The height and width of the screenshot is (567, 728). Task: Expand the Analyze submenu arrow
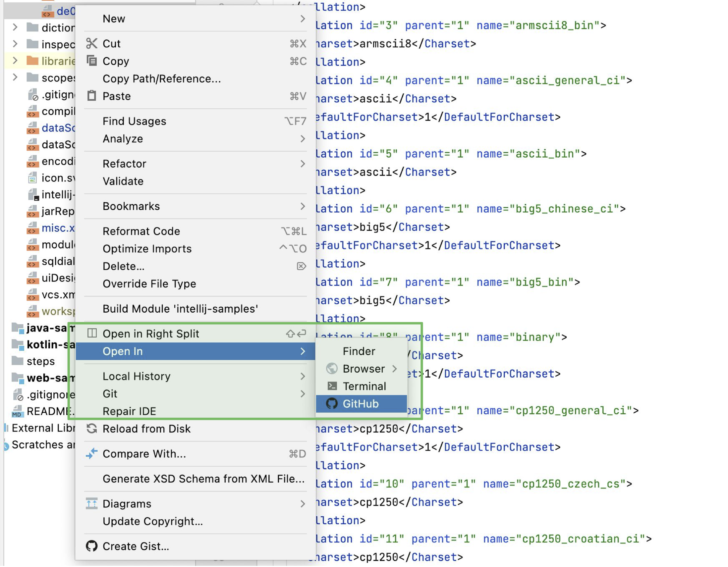coord(302,138)
